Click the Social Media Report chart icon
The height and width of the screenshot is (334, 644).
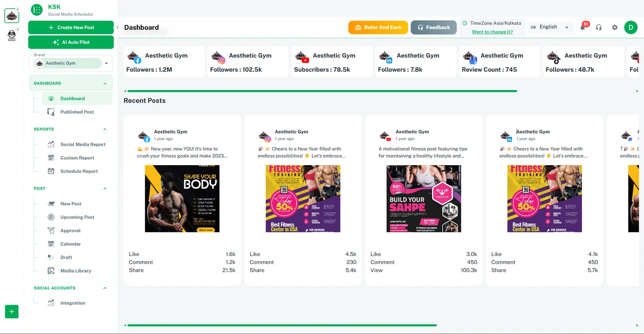pos(51,144)
